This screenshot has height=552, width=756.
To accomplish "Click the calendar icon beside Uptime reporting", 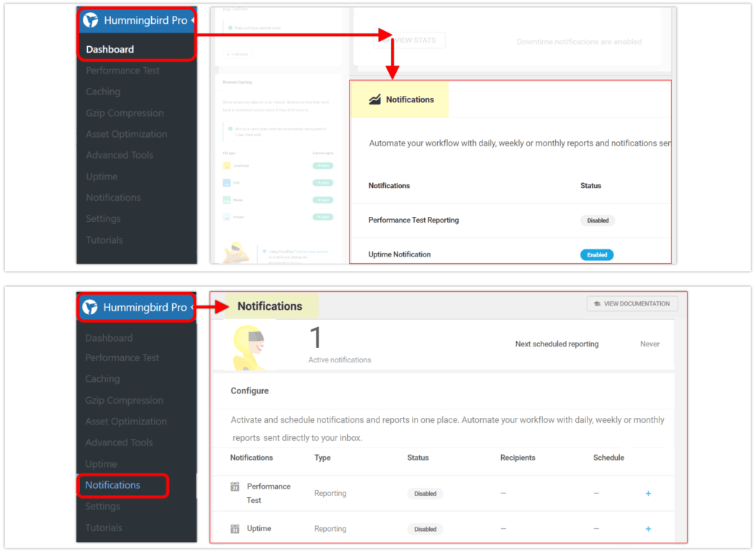I will [x=235, y=528].
